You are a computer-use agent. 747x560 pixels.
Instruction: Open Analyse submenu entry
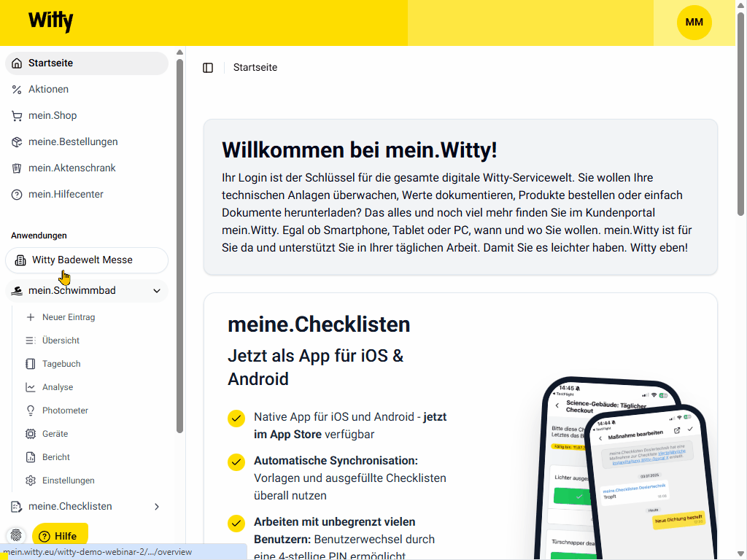(58, 387)
